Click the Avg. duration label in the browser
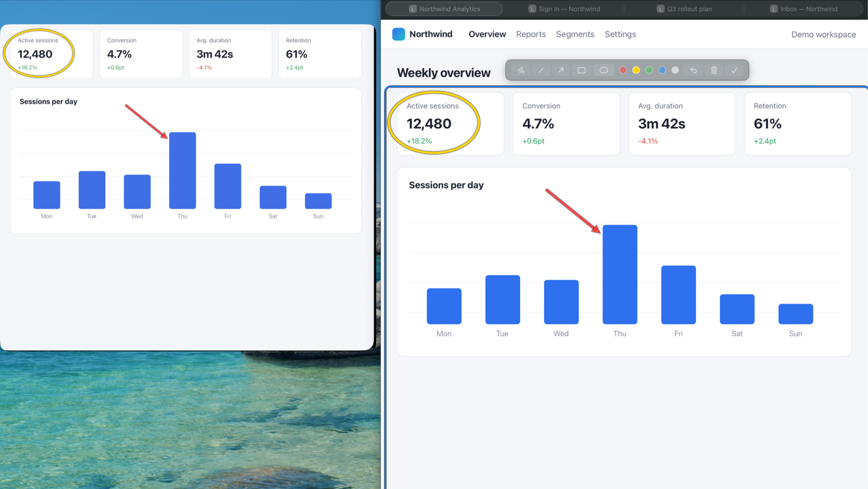This screenshot has width=868, height=489. [x=660, y=106]
